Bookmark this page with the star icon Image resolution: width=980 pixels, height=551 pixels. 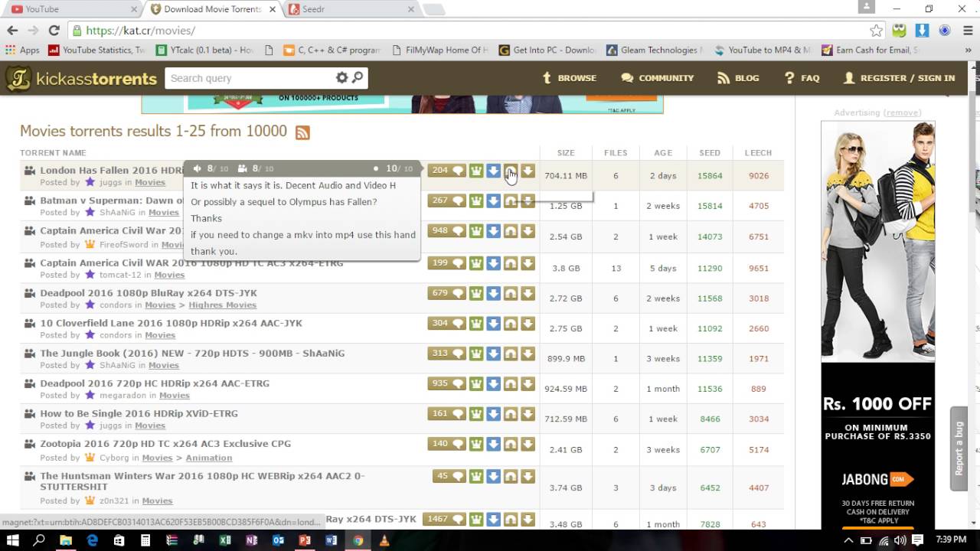(x=877, y=31)
